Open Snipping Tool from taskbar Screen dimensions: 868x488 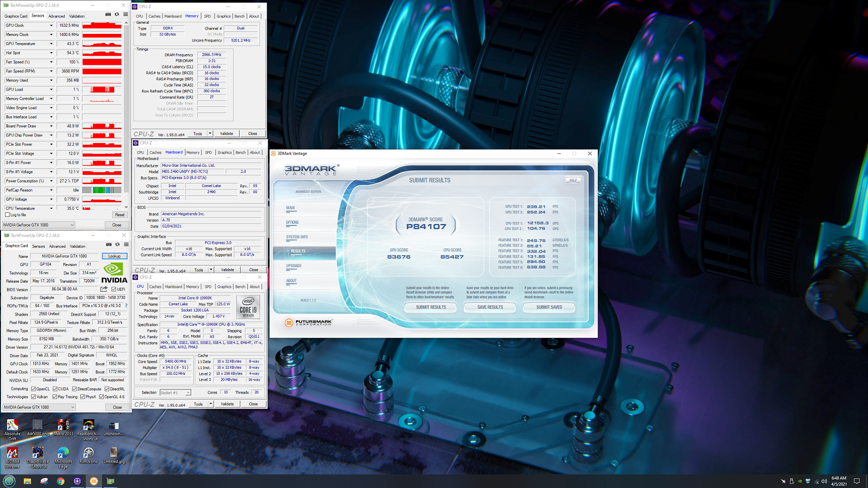pyautogui.click(x=44, y=481)
